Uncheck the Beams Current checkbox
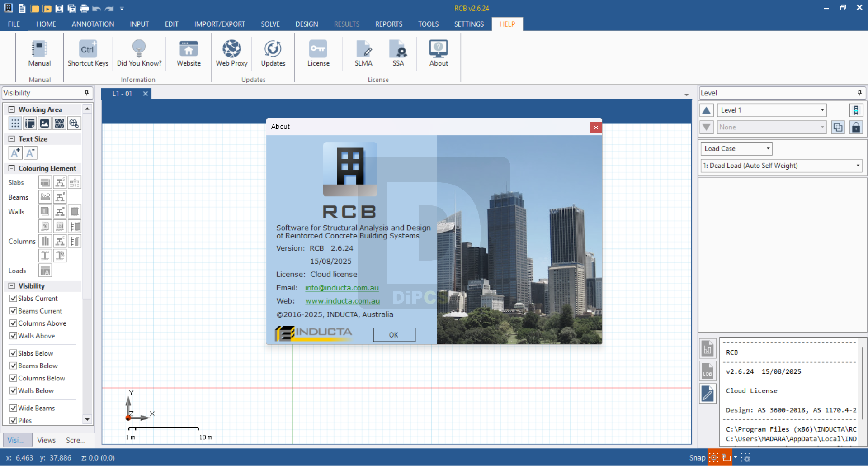This screenshot has width=868, height=466. coord(13,311)
